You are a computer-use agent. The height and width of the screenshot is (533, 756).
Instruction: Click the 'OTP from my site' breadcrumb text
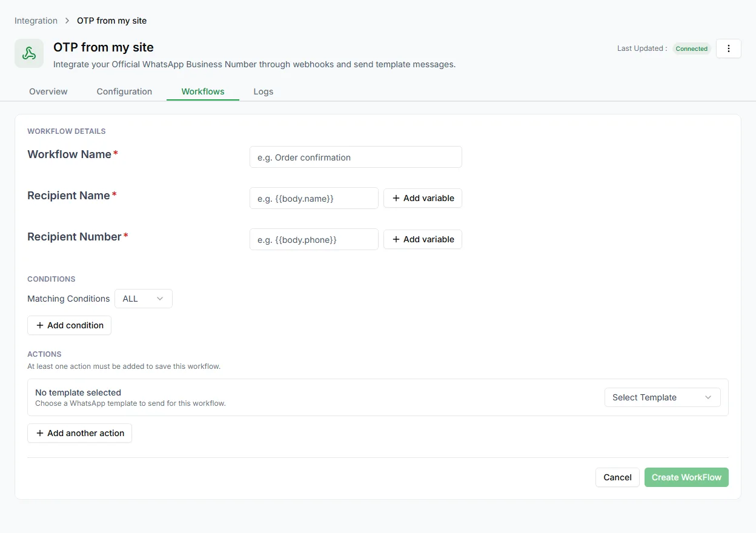tap(112, 21)
